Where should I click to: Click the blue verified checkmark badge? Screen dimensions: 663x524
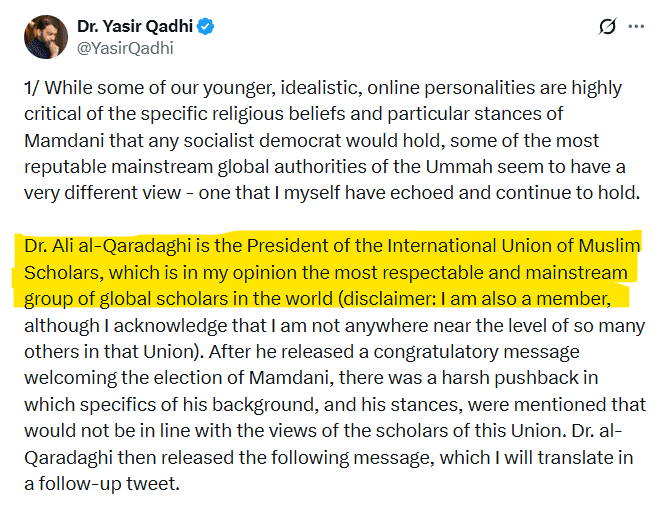[x=206, y=27]
